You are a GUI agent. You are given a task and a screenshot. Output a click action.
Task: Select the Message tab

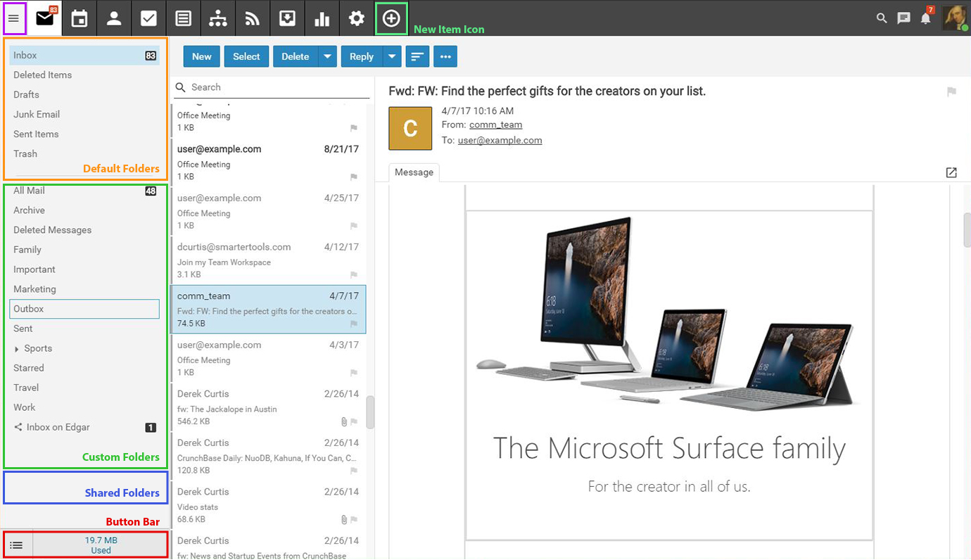pyautogui.click(x=414, y=172)
